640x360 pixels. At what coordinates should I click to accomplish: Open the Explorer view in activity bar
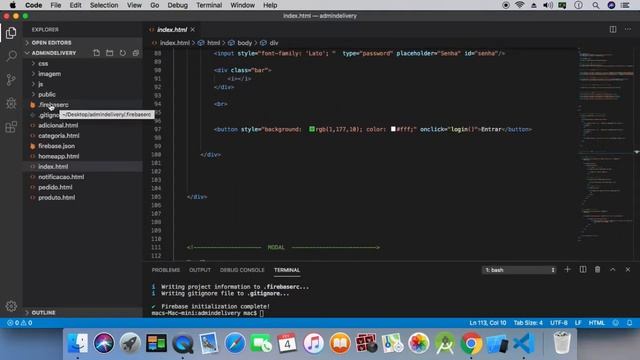click(11, 33)
